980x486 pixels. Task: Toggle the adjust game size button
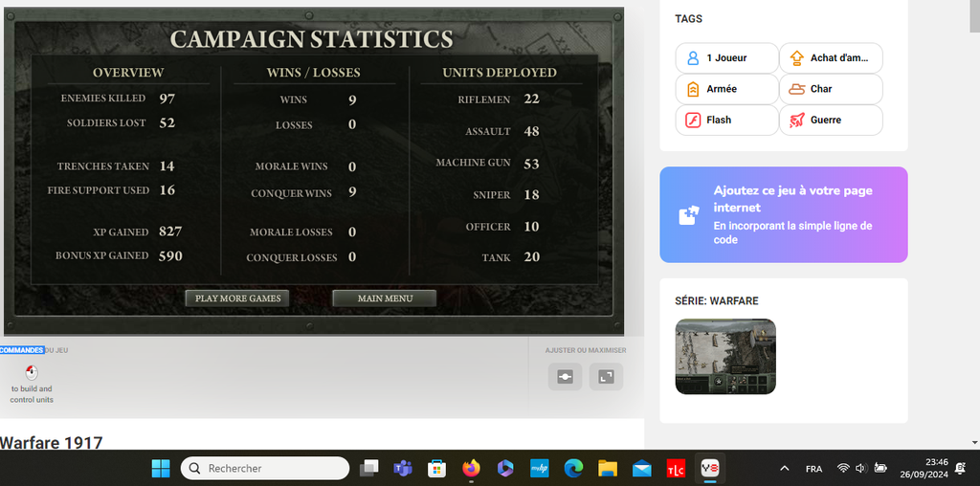565,377
